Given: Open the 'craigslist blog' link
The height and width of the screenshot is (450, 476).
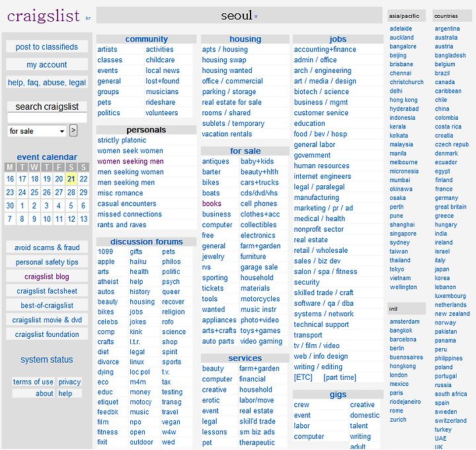Looking at the screenshot, I should click(47, 277).
